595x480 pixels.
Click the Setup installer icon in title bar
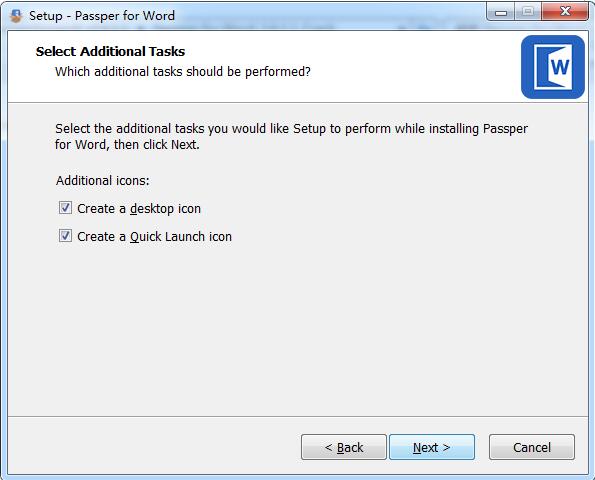(16, 16)
